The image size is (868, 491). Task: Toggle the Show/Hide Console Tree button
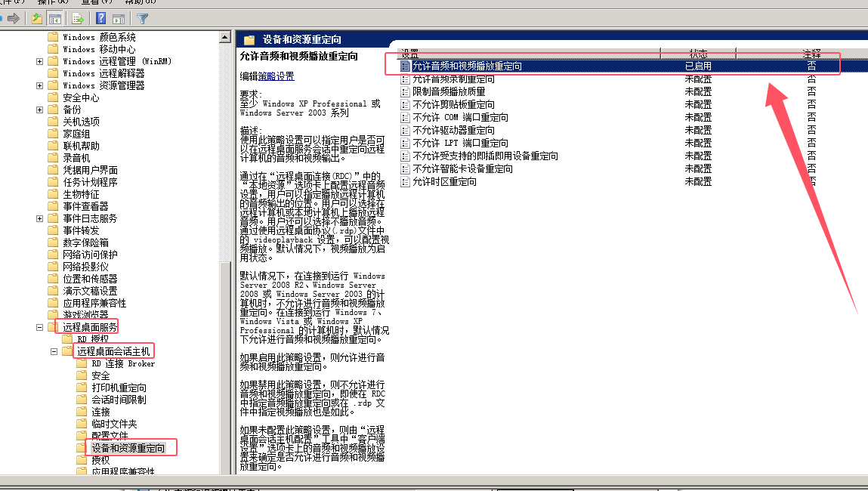55,18
